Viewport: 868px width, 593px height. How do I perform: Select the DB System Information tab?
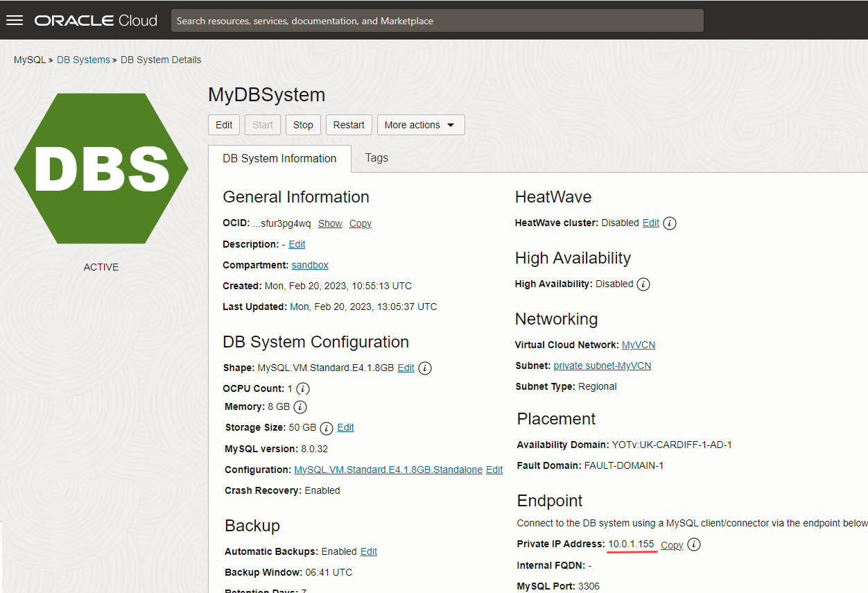(x=279, y=158)
